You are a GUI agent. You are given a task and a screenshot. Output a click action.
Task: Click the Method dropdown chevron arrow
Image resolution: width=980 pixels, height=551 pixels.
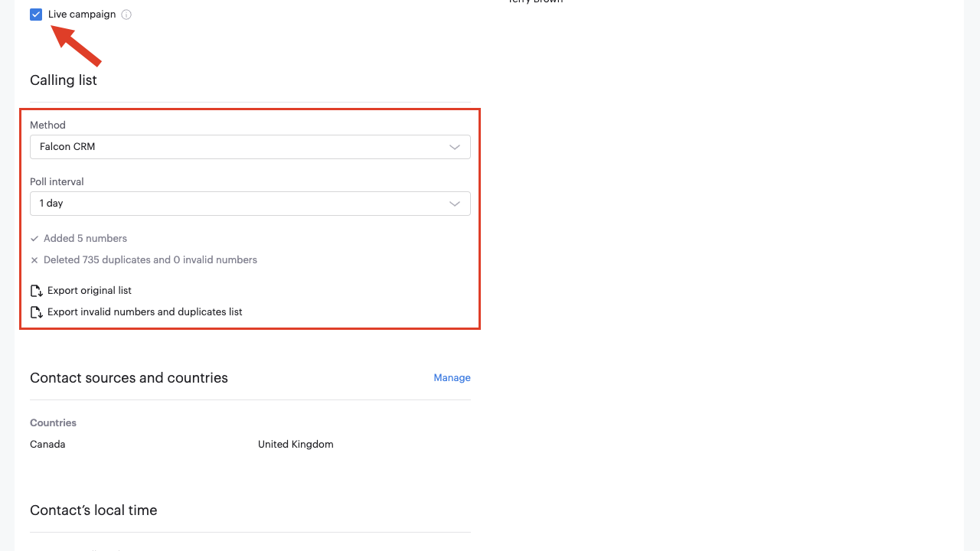(x=455, y=147)
